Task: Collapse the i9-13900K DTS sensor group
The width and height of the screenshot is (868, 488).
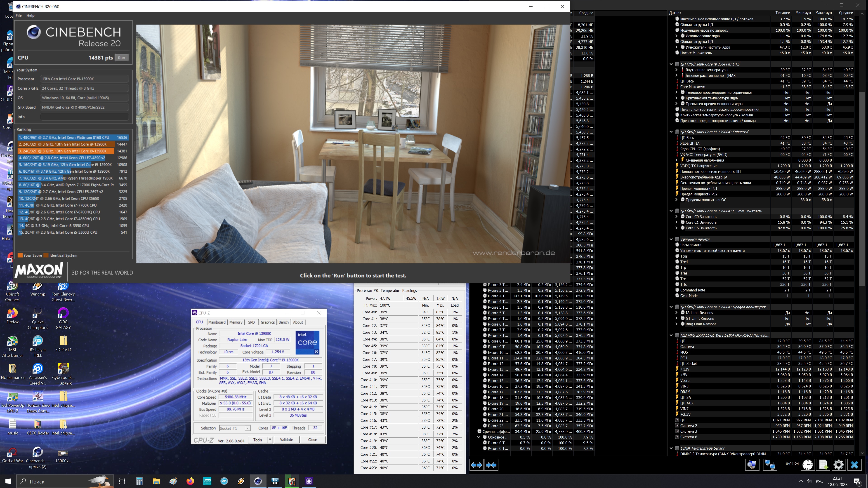Action: [x=671, y=64]
